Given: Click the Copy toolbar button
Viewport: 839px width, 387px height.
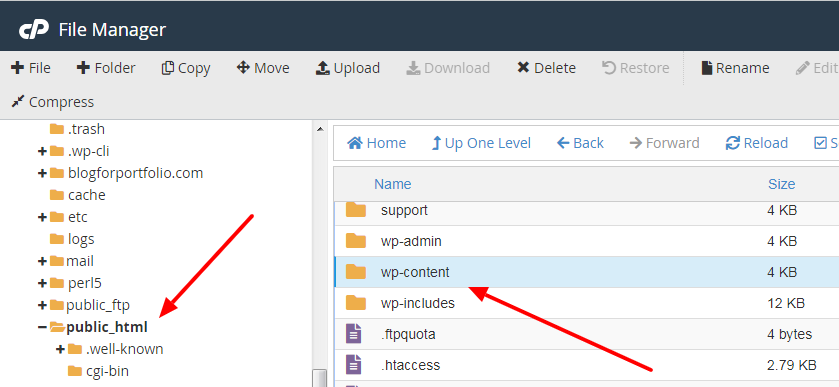Looking at the screenshot, I should point(186,68).
